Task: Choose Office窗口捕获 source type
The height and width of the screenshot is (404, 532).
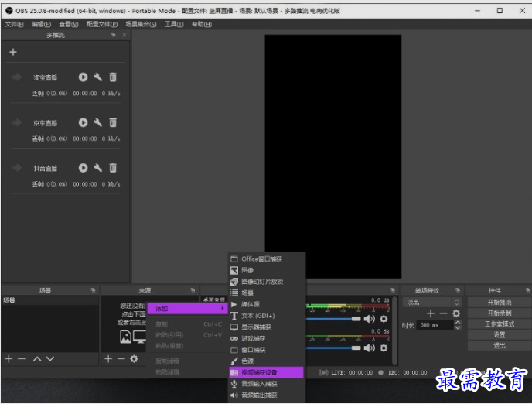Action: click(x=267, y=258)
